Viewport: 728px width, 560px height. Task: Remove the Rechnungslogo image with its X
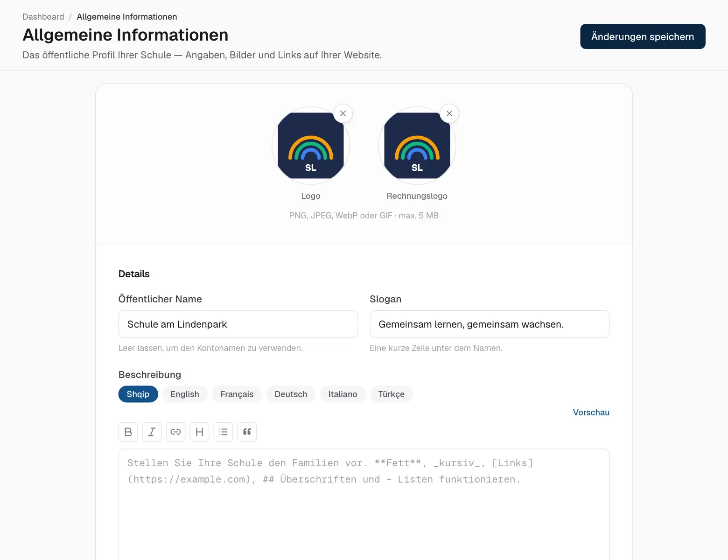click(x=449, y=113)
